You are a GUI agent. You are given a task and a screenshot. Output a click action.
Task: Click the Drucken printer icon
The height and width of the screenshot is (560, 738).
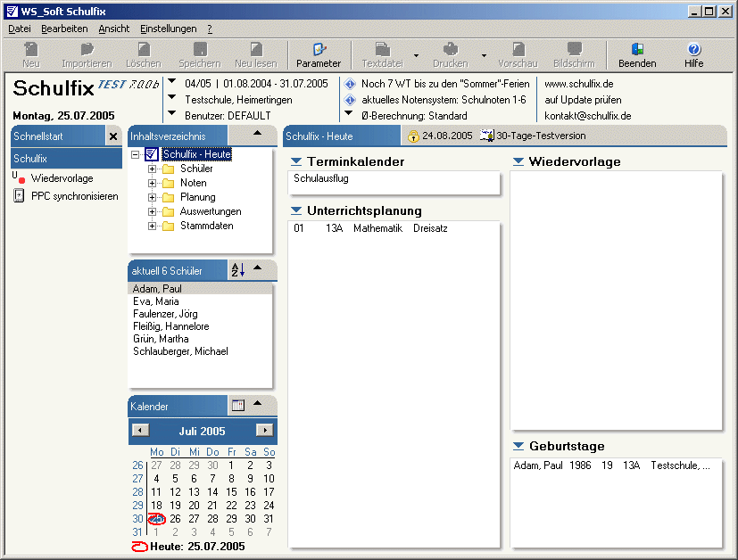pos(451,49)
